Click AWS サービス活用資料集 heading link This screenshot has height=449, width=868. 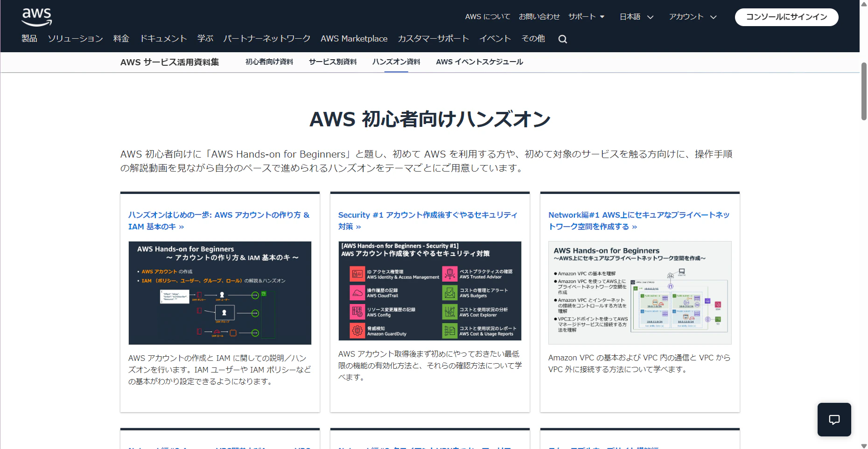169,62
